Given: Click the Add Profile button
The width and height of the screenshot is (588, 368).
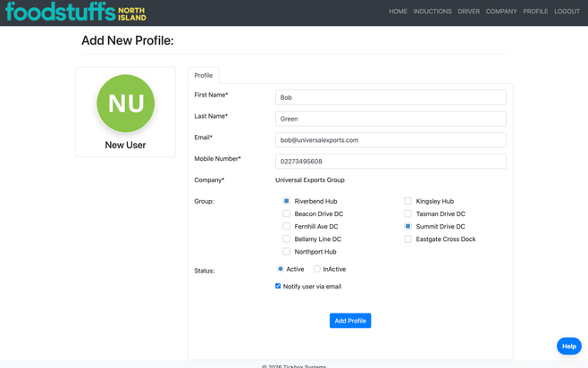Looking at the screenshot, I should click(x=350, y=321).
